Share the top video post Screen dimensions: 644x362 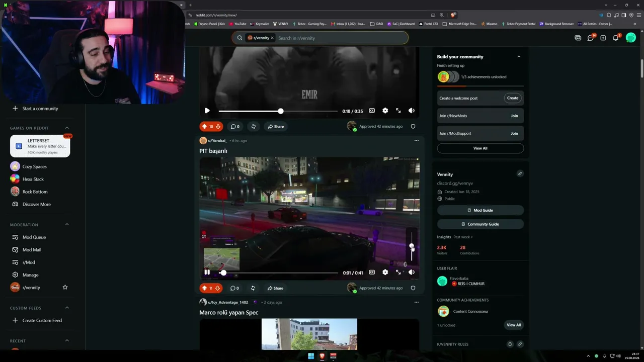(x=276, y=127)
